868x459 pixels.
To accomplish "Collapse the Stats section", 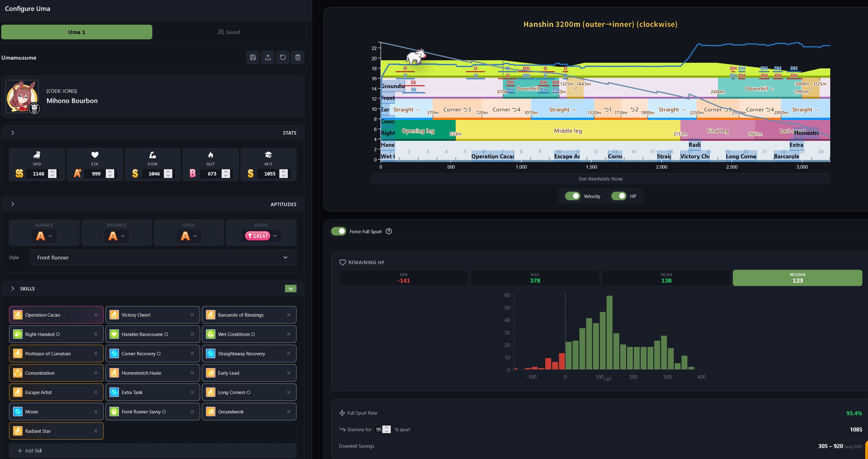I will point(12,133).
